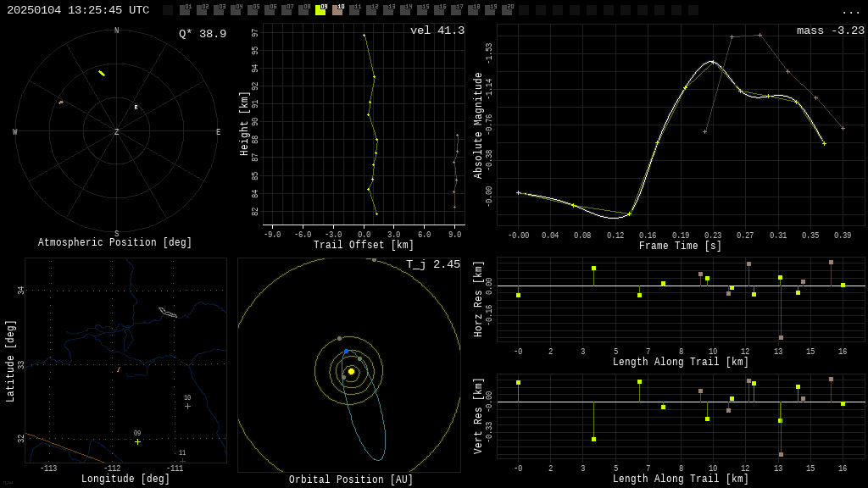This screenshot has height=488, width=868.
Task: Select the station 05 box in top bar
Action: pos(253,10)
